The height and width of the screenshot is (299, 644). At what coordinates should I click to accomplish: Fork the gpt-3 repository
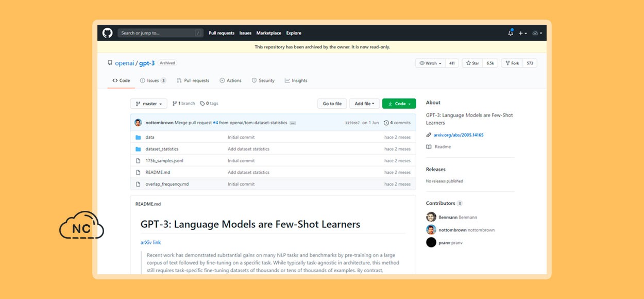tap(512, 63)
